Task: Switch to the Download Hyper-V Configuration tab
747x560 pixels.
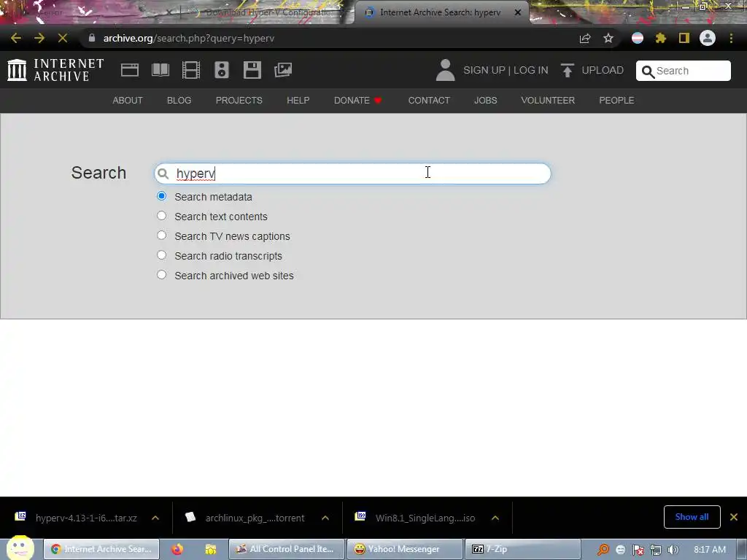Action: [x=267, y=12]
